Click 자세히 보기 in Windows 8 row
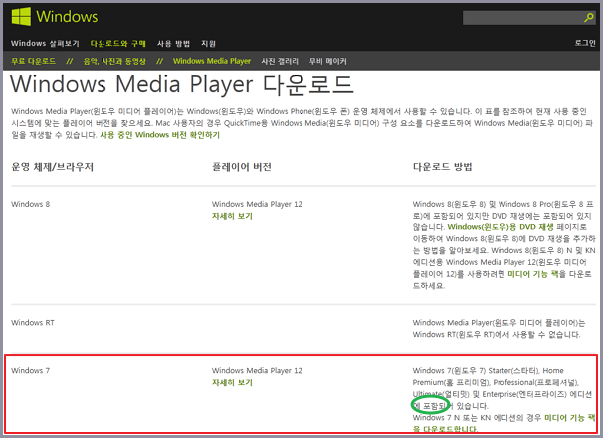The image size is (603, 438). [x=232, y=216]
